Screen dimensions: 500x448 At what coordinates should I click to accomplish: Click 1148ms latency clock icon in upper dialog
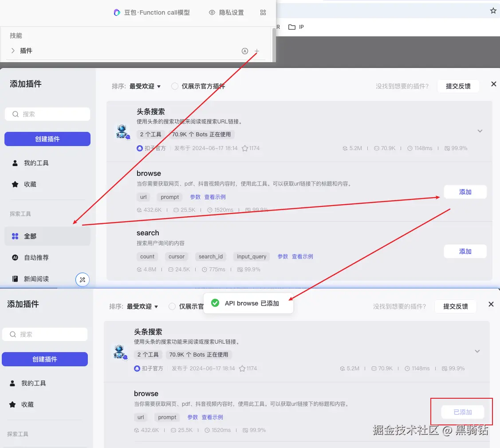pyautogui.click(x=410, y=148)
